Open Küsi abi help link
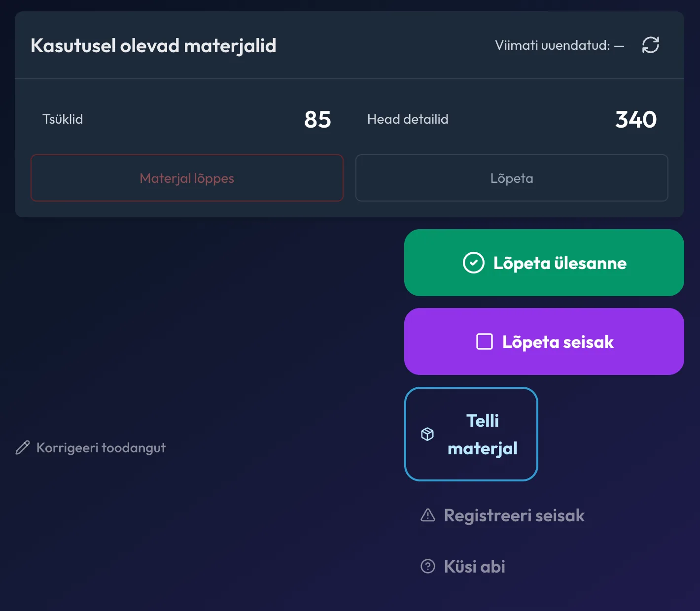 463,567
